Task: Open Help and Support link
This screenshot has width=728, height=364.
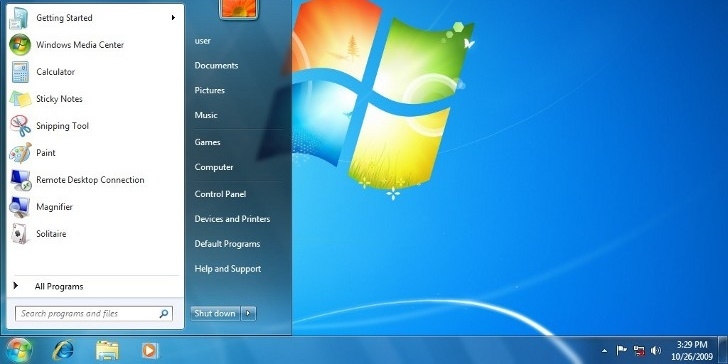Action: click(228, 269)
